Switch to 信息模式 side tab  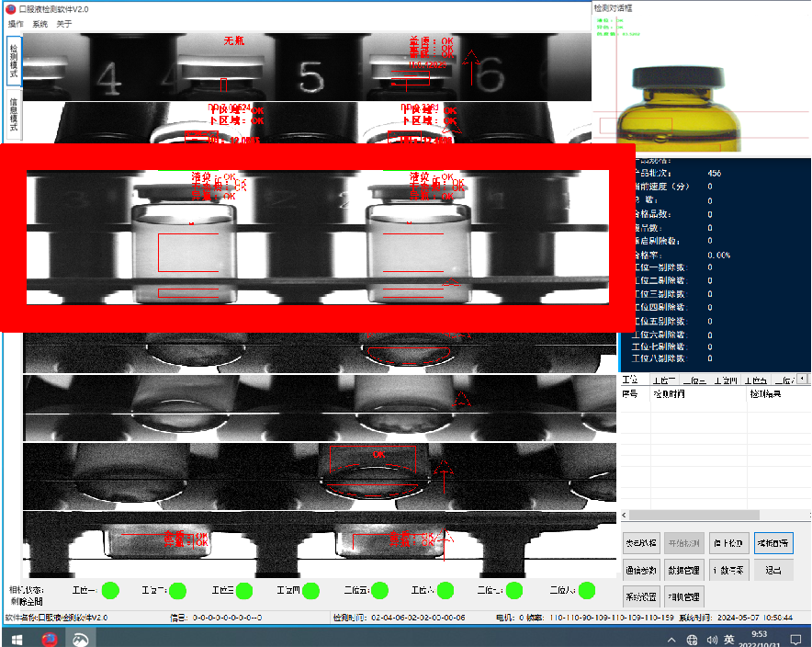tap(13, 115)
